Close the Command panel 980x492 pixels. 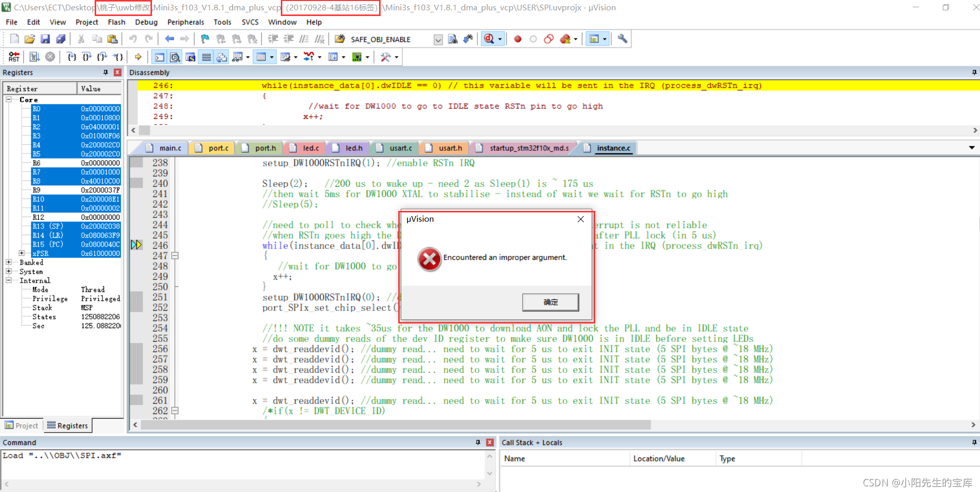pyautogui.click(x=490, y=442)
